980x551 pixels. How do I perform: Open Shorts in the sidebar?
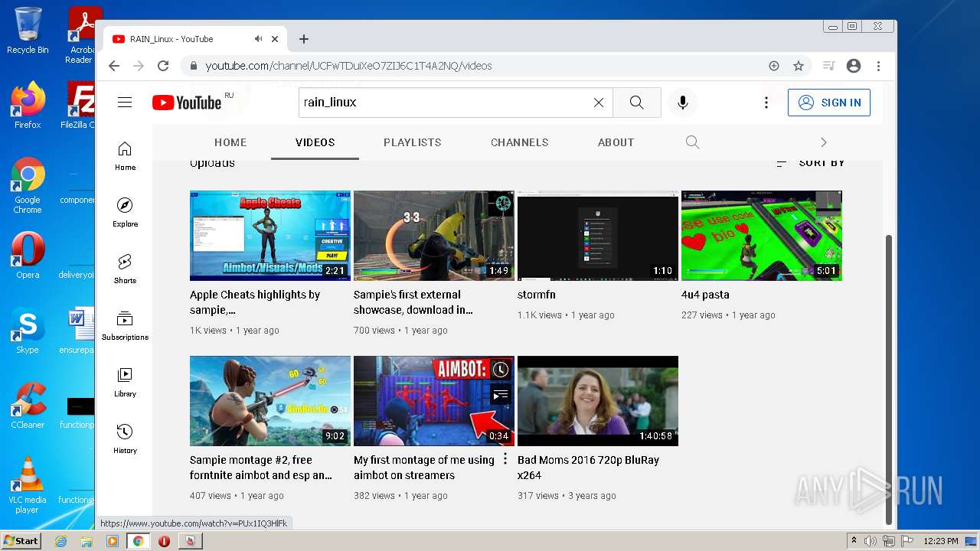point(125,269)
